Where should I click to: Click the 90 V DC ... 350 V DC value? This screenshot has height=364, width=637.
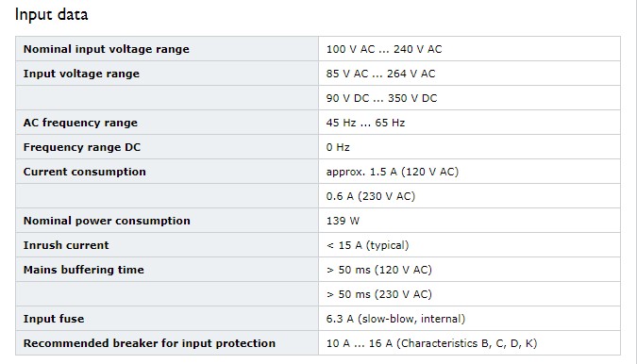381,98
